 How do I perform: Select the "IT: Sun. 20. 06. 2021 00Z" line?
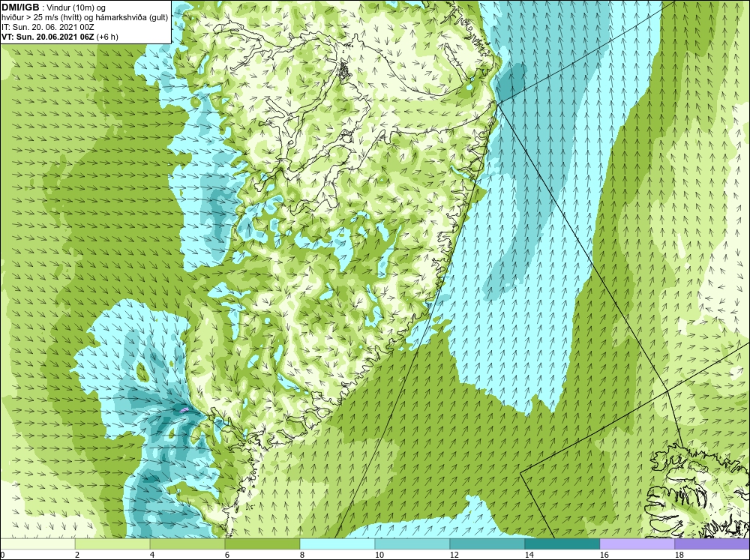[x=47, y=27]
